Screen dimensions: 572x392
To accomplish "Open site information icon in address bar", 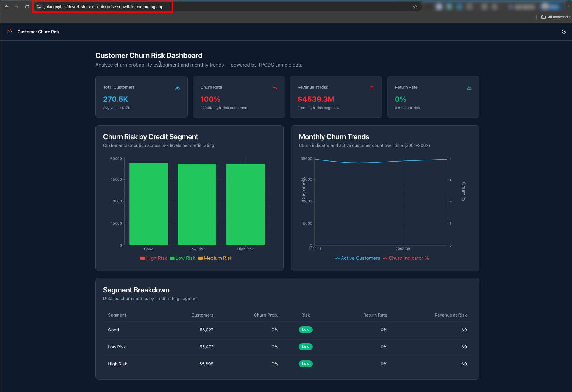I will click(x=39, y=7).
